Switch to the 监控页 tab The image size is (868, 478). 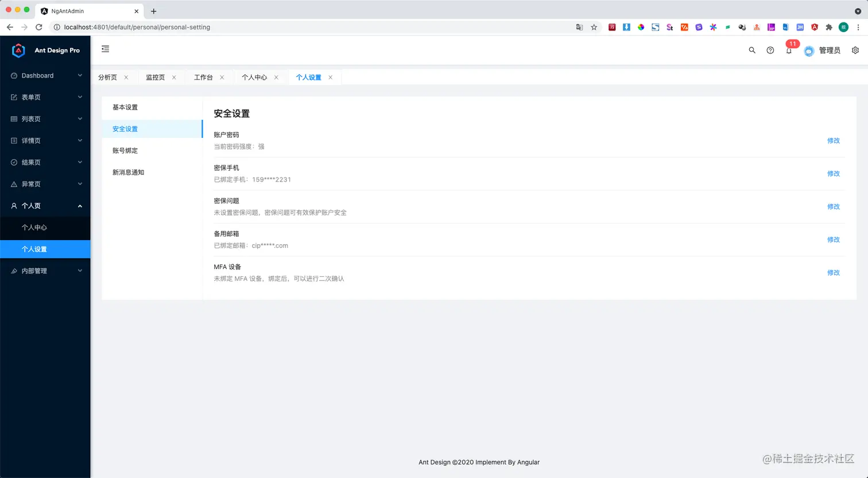tap(155, 78)
